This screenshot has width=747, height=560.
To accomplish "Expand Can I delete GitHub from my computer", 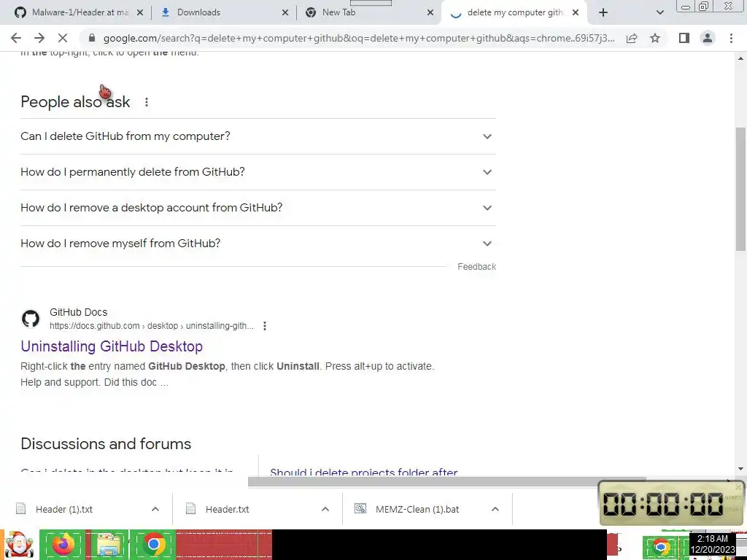I will tap(258, 136).
